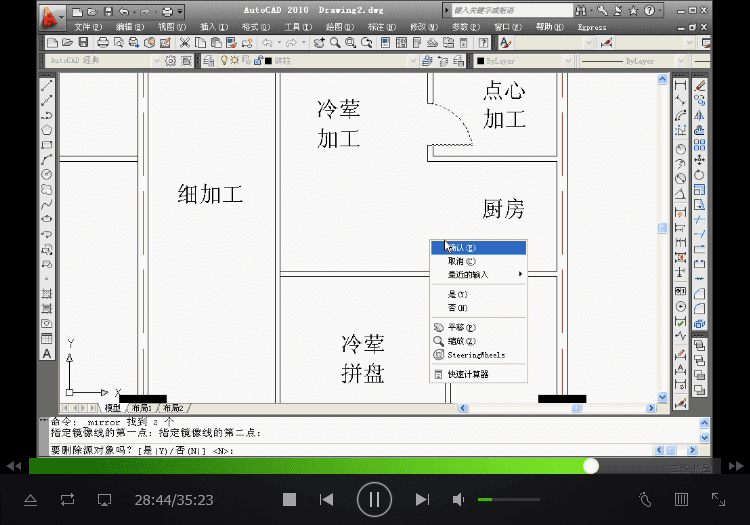Image resolution: width=750 pixels, height=525 pixels.
Task: Open the AutoCAD workspace dropdown
Action: pyautogui.click(x=156, y=61)
